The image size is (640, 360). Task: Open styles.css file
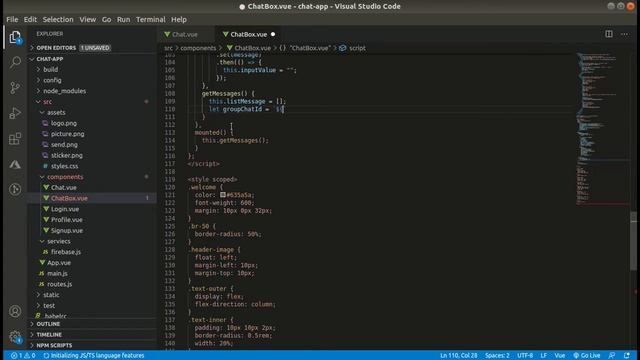tap(92, 166)
